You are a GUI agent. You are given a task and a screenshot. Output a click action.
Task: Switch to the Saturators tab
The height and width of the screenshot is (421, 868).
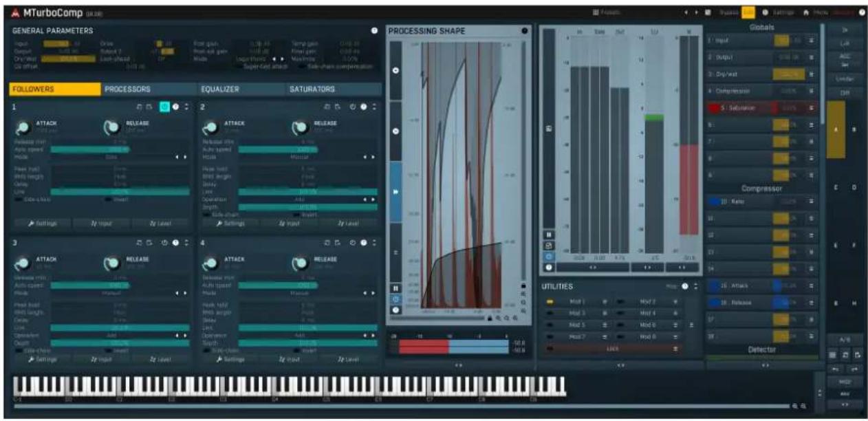pyautogui.click(x=334, y=89)
